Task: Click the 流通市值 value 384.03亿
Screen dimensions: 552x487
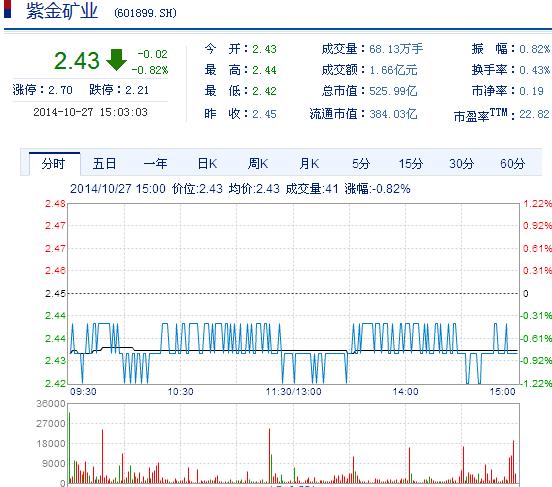Action: [x=393, y=114]
